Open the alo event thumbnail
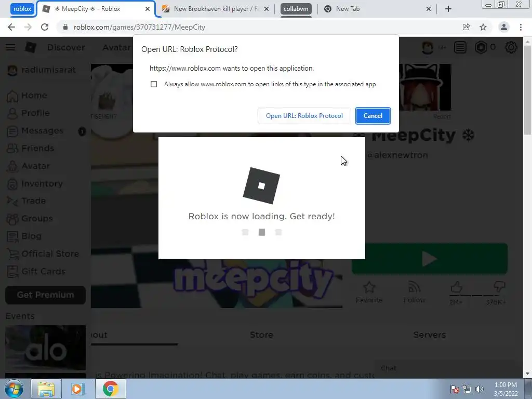 46,348
